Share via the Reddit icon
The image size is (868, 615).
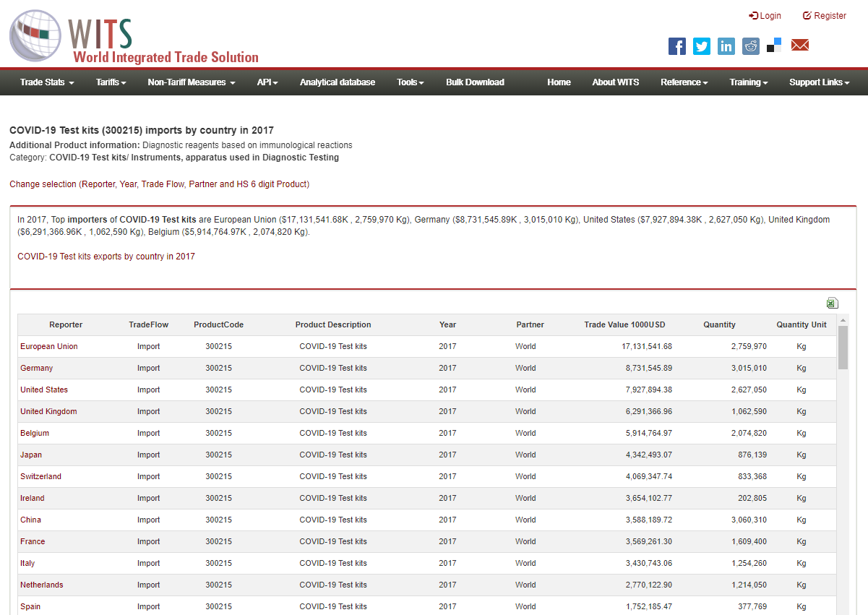(751, 46)
